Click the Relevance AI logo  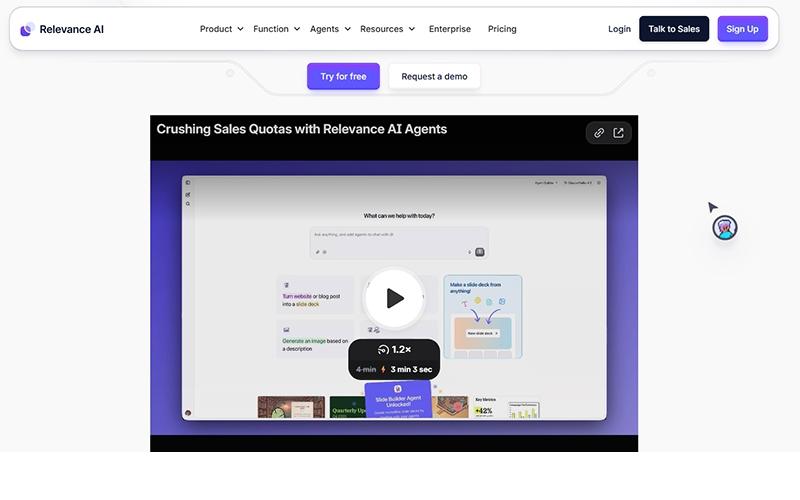tap(27, 30)
